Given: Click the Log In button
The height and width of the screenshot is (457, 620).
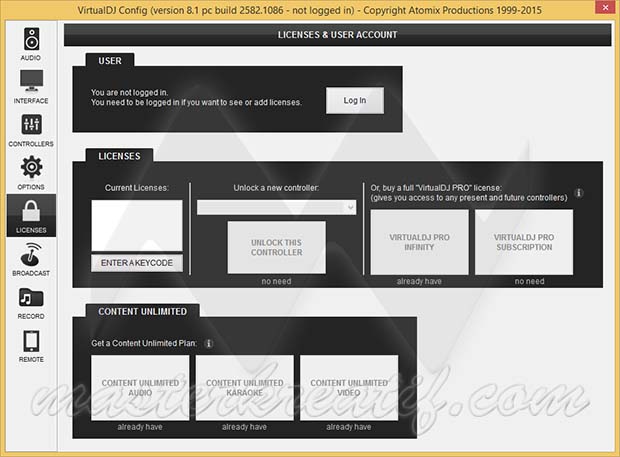Looking at the screenshot, I should [x=355, y=100].
